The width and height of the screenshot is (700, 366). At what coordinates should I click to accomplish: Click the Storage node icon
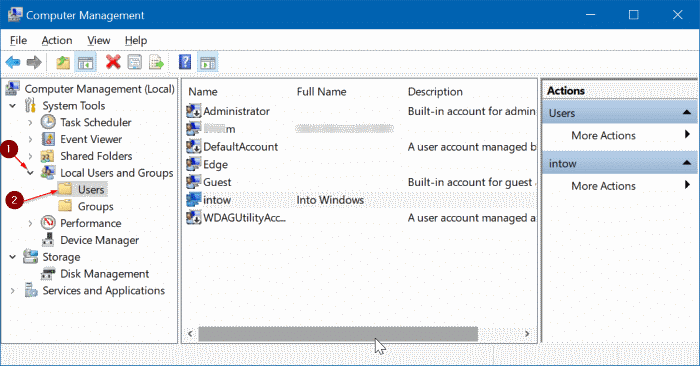tap(30, 257)
